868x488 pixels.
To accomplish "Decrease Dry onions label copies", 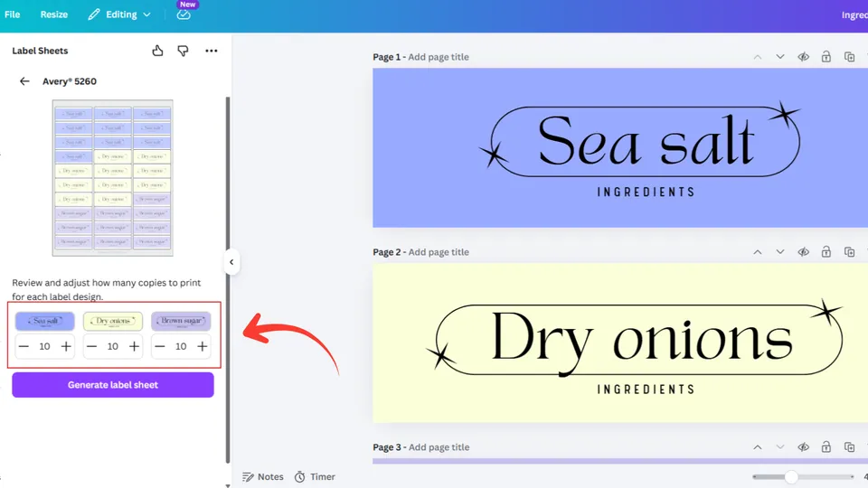I will point(92,346).
